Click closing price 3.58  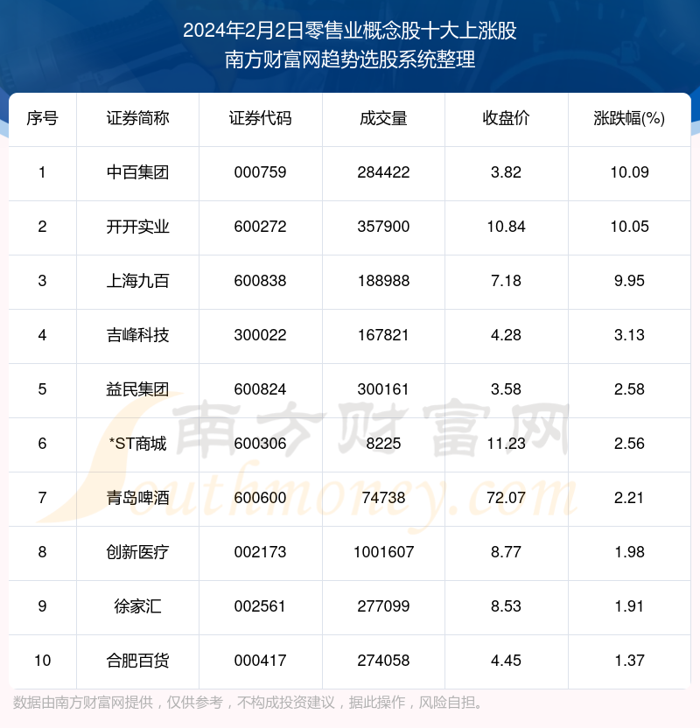pos(506,389)
